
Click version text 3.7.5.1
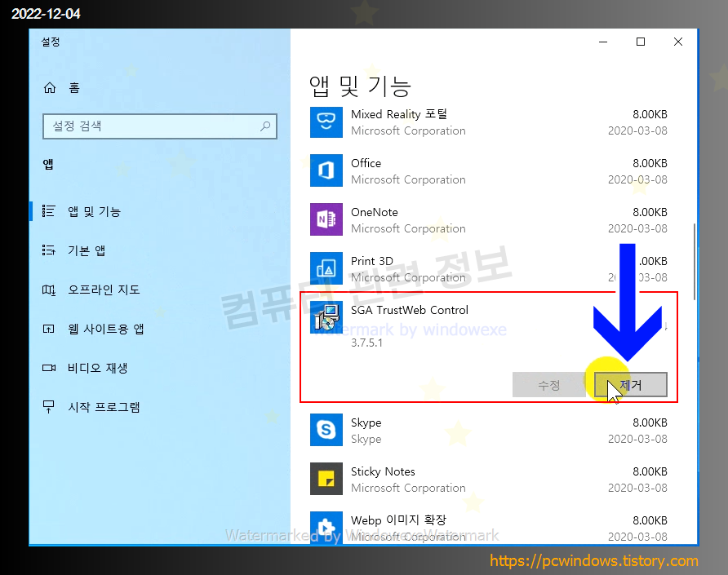(x=366, y=343)
